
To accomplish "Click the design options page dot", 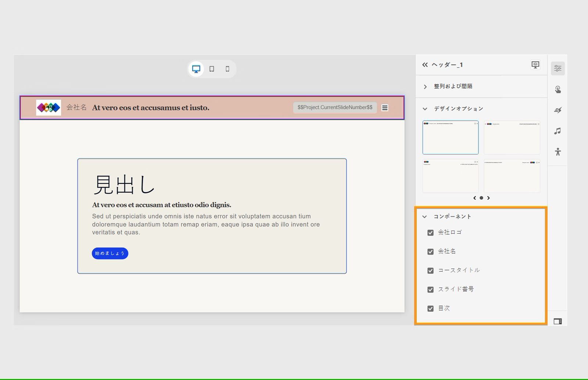I will pos(481,198).
